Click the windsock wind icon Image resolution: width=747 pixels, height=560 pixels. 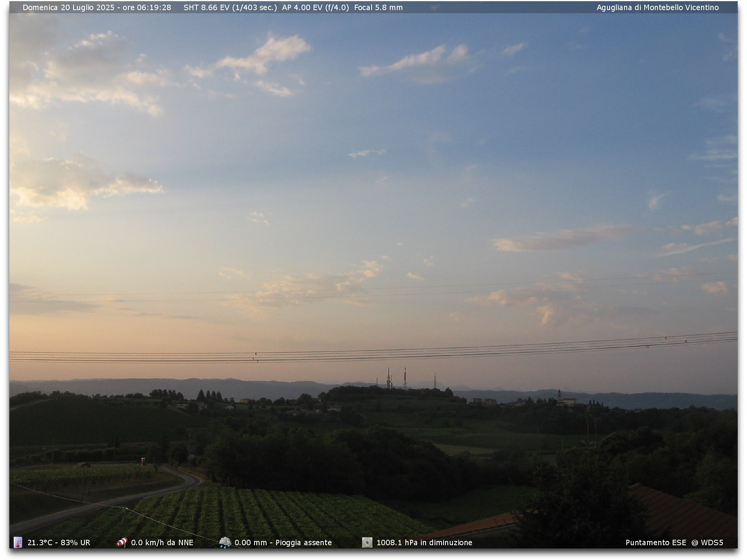(122, 542)
